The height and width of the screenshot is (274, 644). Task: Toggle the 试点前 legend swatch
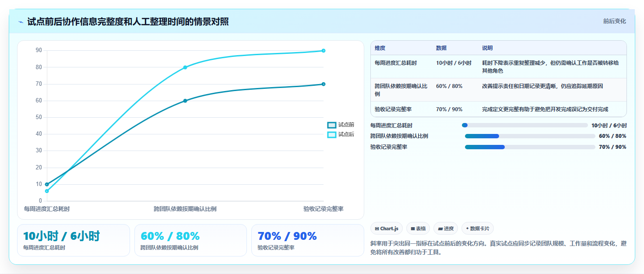click(x=332, y=125)
